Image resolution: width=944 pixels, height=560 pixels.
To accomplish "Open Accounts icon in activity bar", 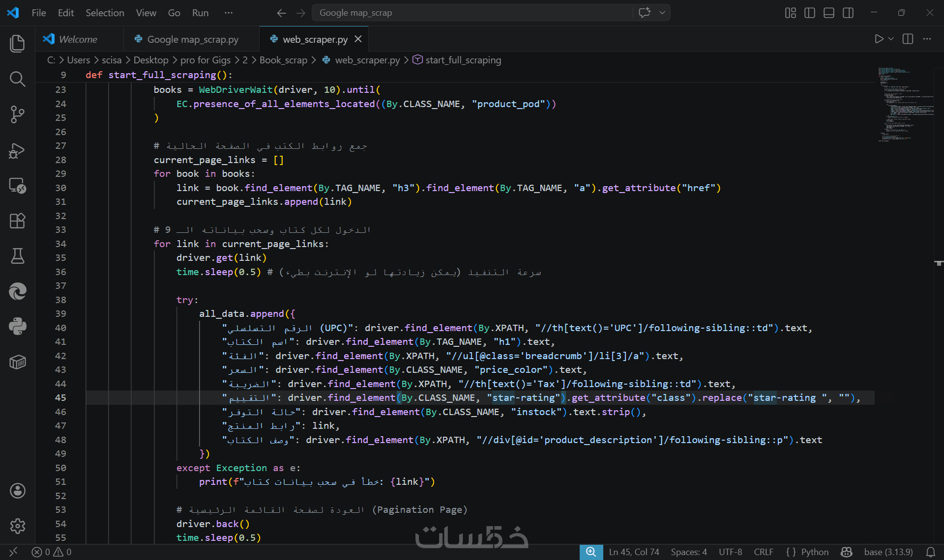I will coord(17,490).
